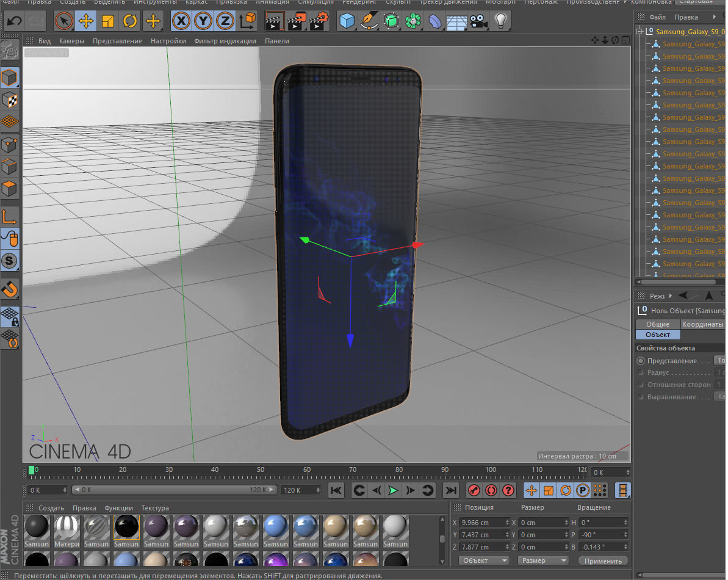Toggle Position keyframe recording icon
This screenshot has width=728, height=580.
(532, 490)
